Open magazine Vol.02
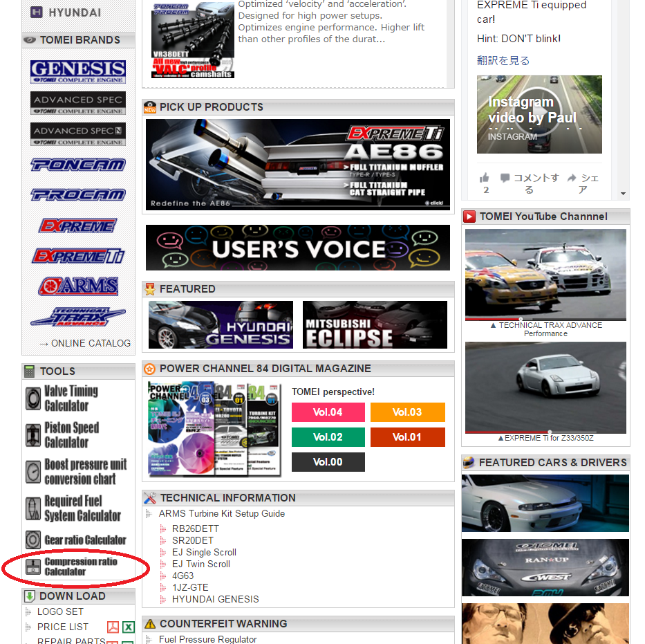Screen dimensions: 645x644 coord(328,437)
